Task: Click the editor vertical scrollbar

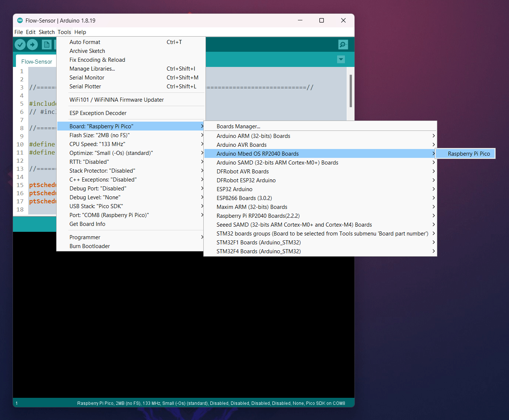Action: pos(350,91)
